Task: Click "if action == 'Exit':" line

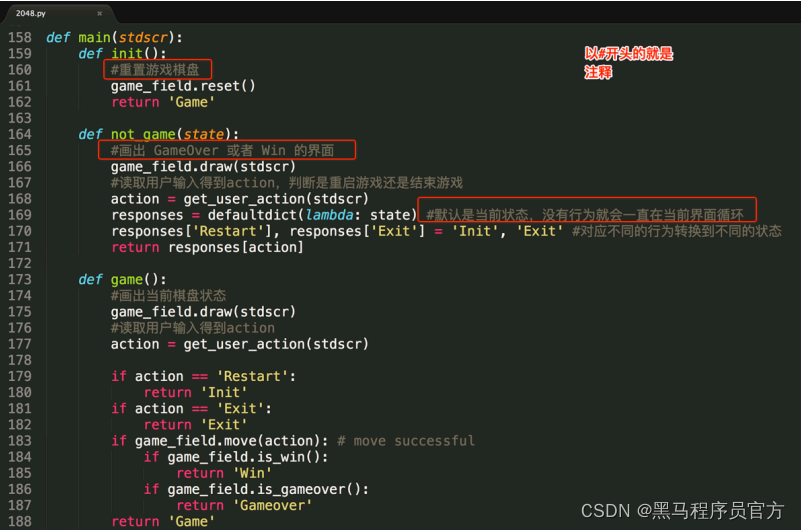Action: click(x=191, y=408)
